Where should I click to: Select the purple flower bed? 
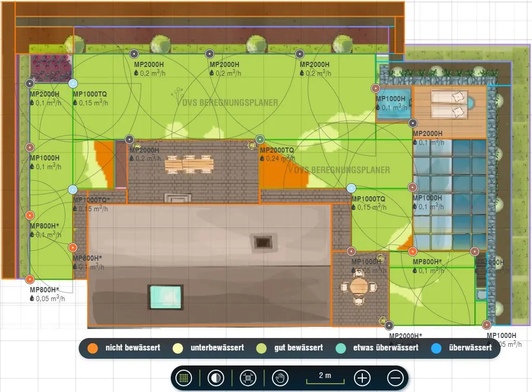click(x=51, y=68)
